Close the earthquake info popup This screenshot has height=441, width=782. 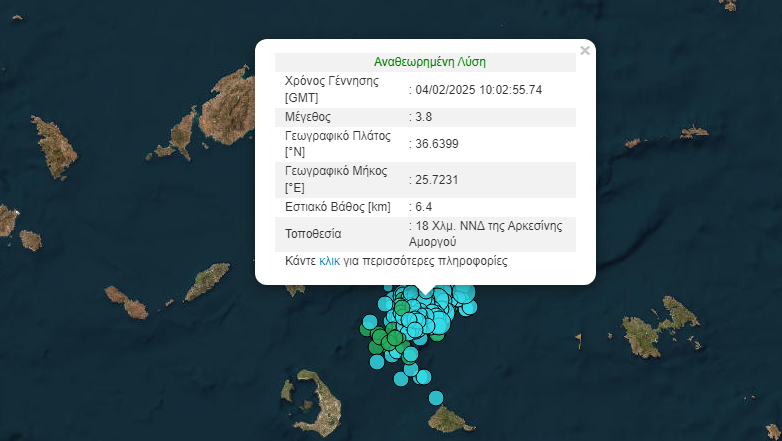585,50
